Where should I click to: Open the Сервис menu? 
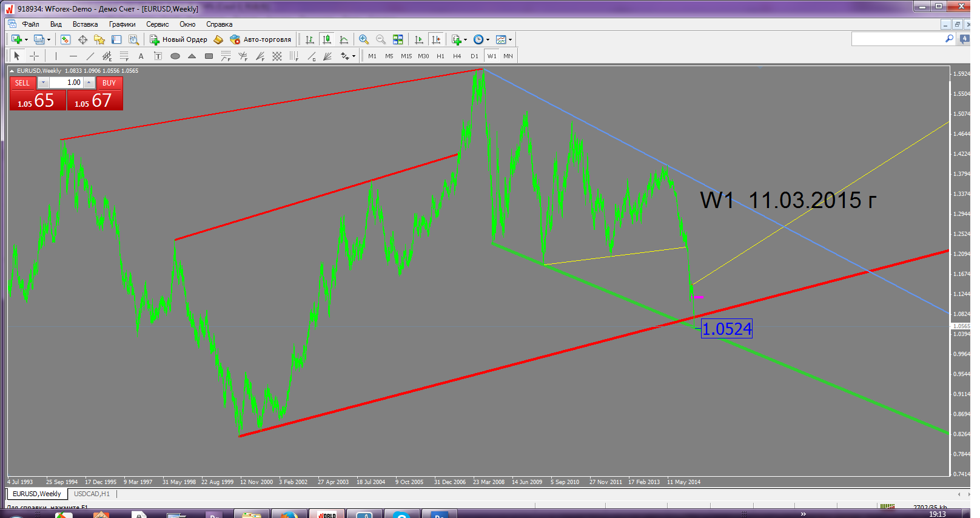tap(158, 24)
